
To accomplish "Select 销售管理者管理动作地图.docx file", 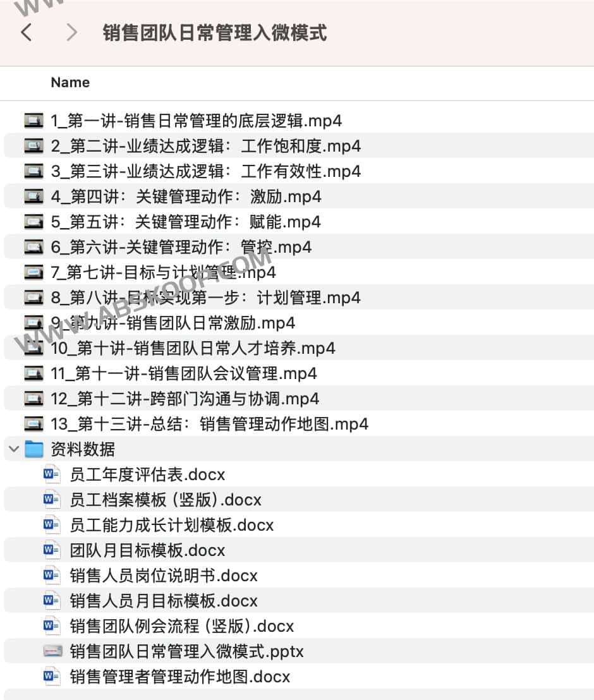I will click(x=179, y=677).
